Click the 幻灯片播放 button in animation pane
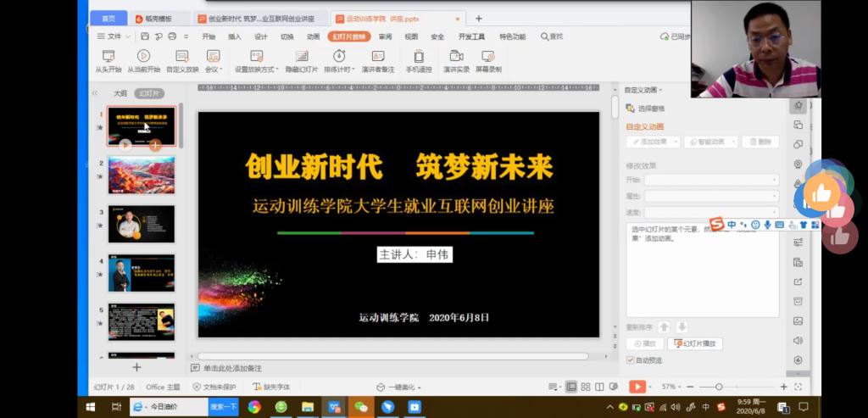Image resolution: width=868 pixels, height=418 pixels. [x=695, y=343]
